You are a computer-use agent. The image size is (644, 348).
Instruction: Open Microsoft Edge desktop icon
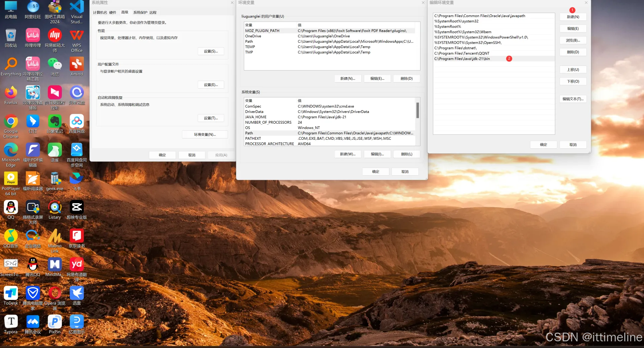pos(11,155)
